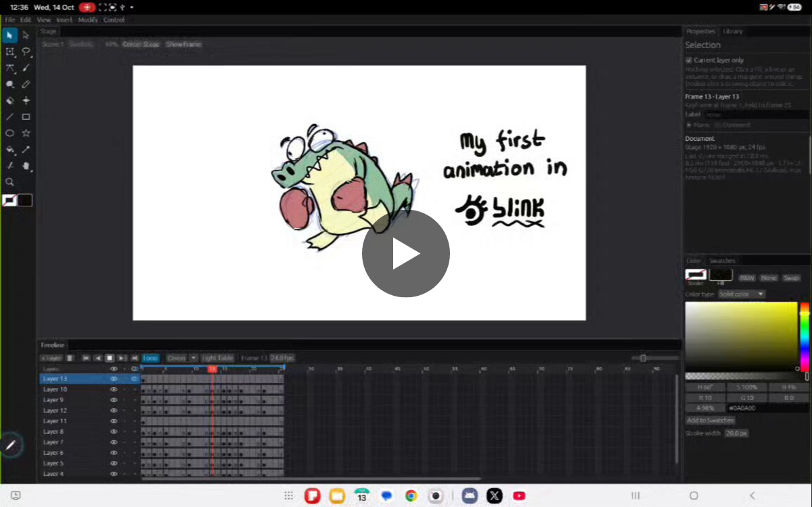The width and height of the screenshot is (812, 507).
Task: Delete layer with the trash icon
Action: (x=69, y=357)
